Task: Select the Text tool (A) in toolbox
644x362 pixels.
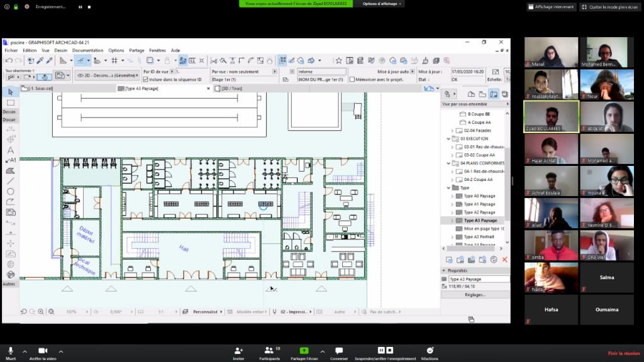Action: click(x=11, y=151)
